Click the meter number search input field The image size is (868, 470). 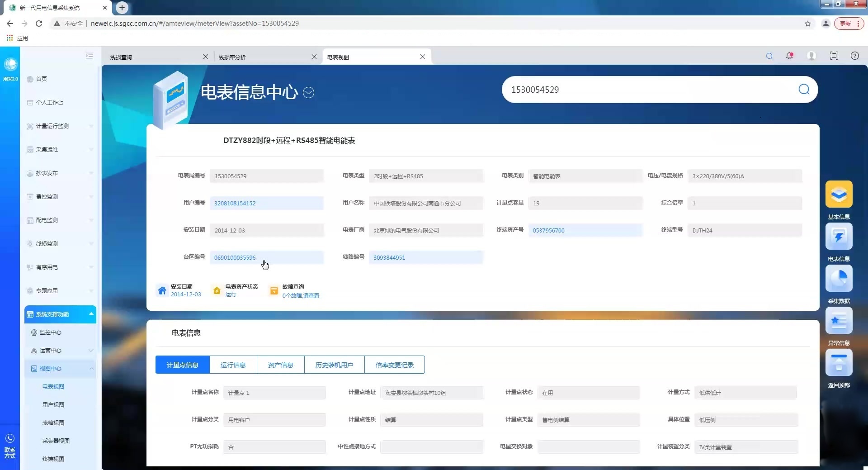[x=646, y=90]
